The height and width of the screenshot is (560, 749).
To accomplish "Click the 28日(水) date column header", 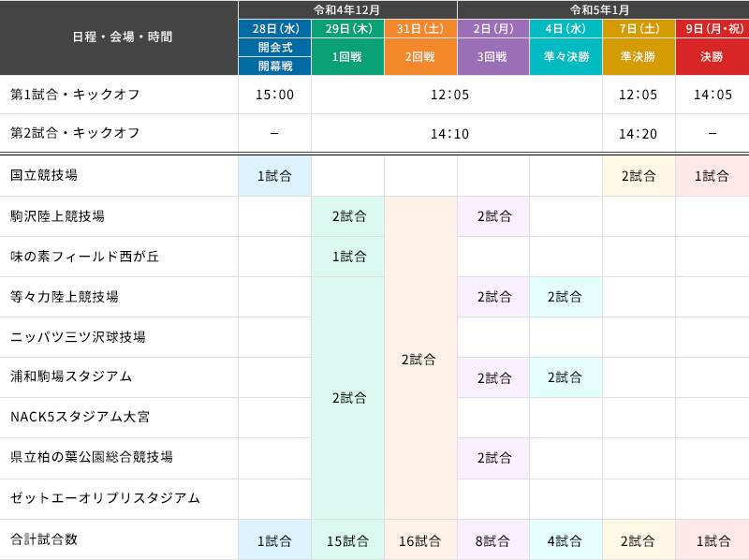I will pos(274,28).
